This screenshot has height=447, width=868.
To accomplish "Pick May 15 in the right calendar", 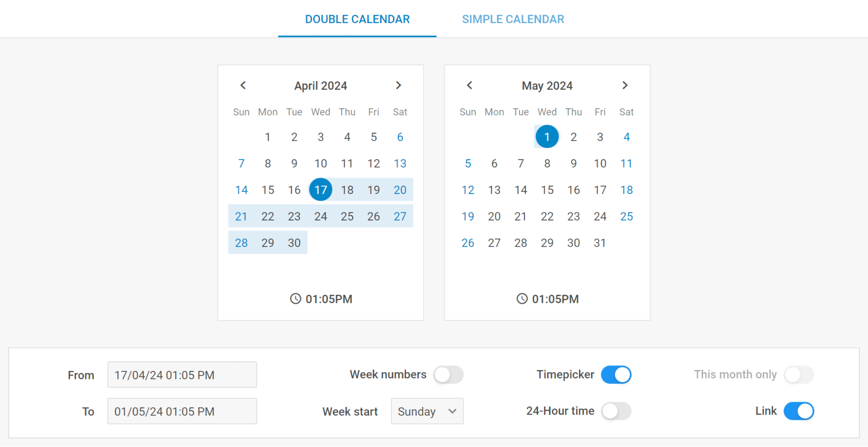I will tap(547, 190).
